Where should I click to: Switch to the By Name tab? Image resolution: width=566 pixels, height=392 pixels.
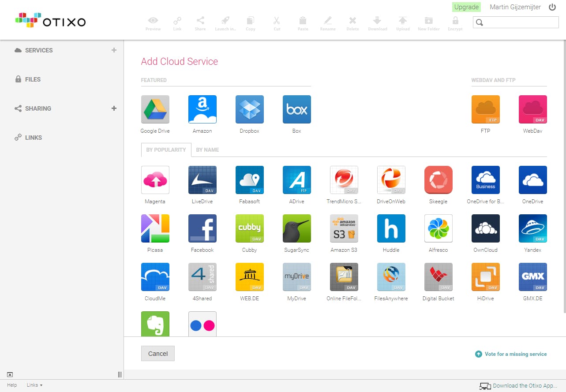[x=207, y=150]
